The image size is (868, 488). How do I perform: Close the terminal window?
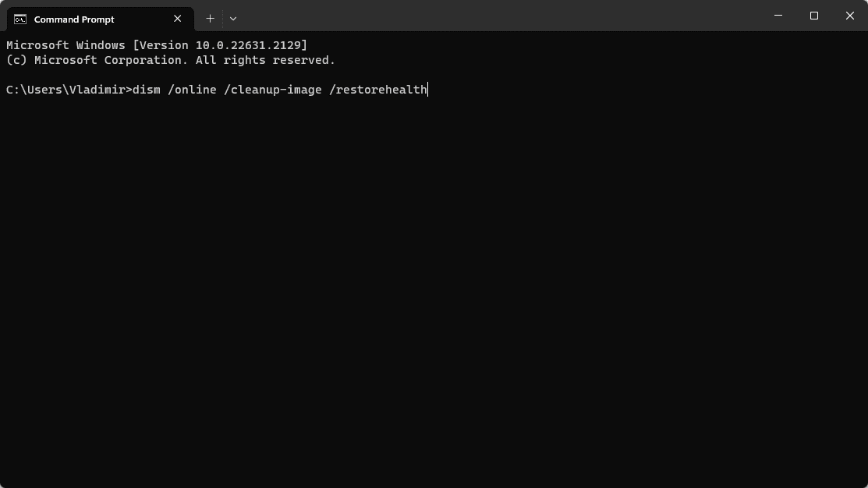(x=850, y=16)
